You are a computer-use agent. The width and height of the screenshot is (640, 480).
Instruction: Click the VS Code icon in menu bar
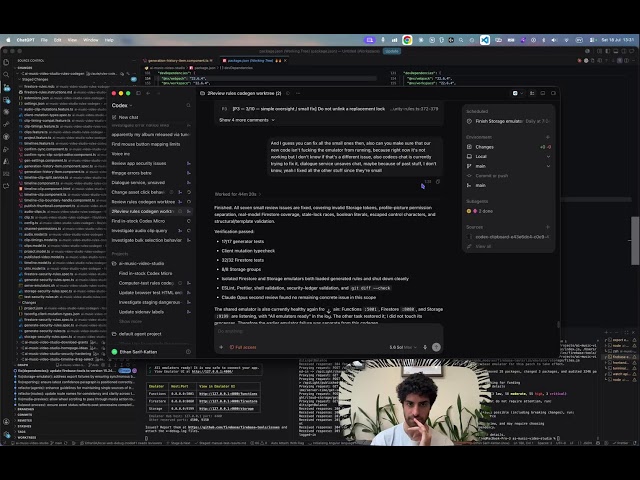[x=484, y=40]
